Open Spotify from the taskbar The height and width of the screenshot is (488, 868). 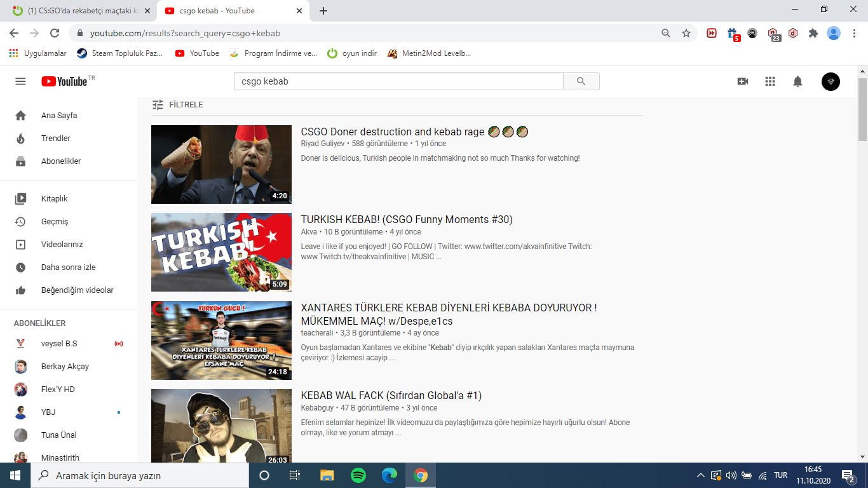358,475
